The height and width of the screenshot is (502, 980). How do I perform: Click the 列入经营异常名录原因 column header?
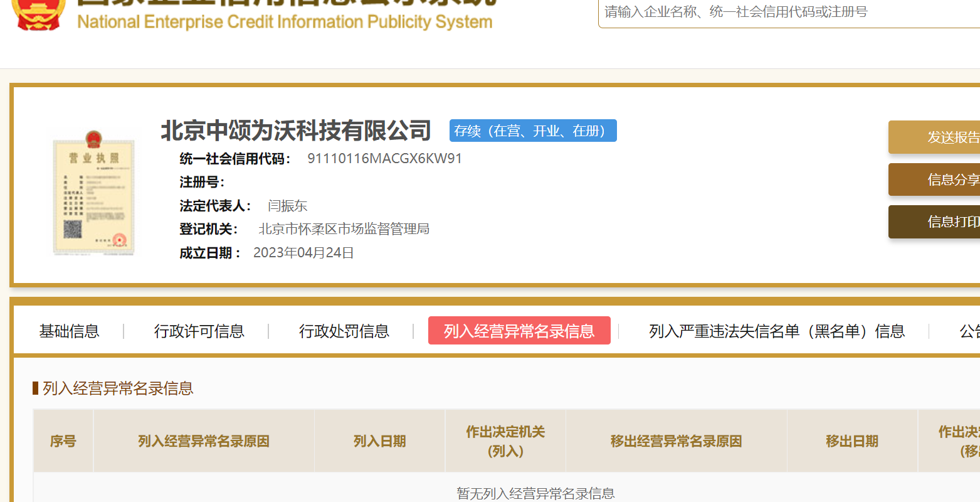[204, 441]
